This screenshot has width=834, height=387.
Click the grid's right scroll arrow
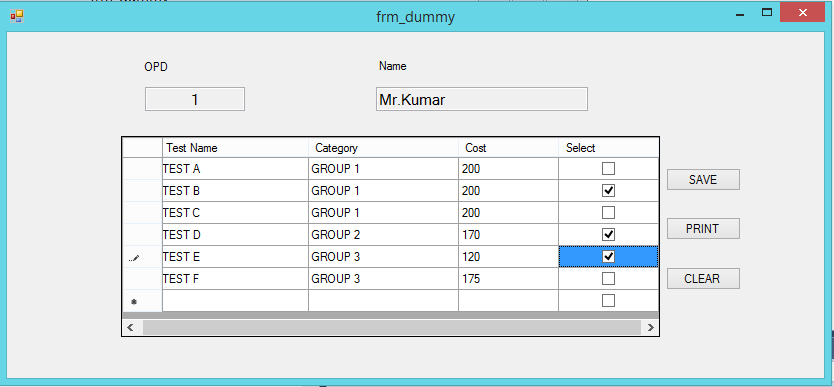(x=650, y=327)
